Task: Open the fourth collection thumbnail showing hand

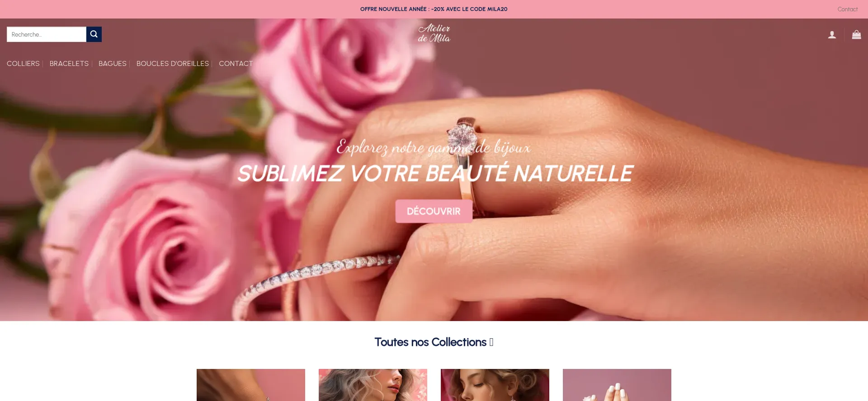Action: point(617,385)
